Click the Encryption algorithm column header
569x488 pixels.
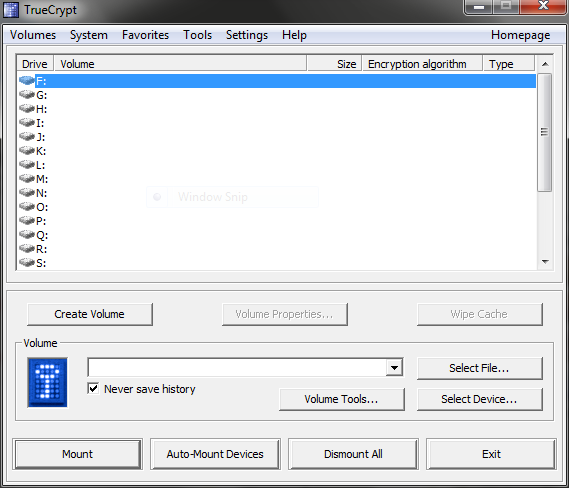[x=422, y=64]
